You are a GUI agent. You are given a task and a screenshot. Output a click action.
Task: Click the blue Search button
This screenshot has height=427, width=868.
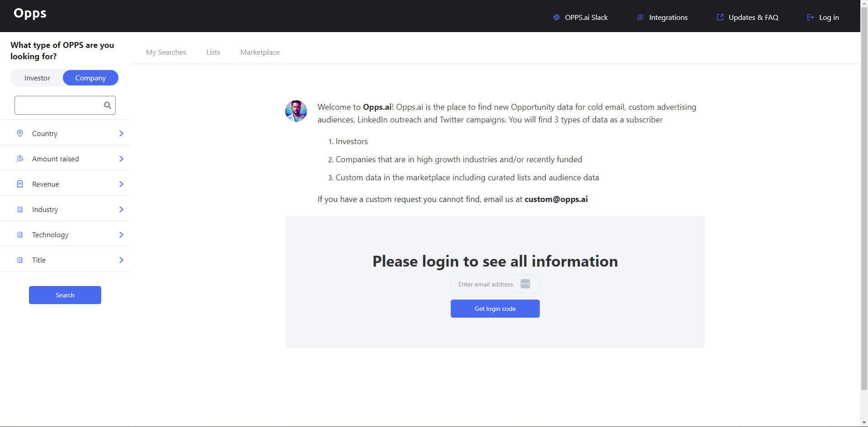[x=65, y=295]
